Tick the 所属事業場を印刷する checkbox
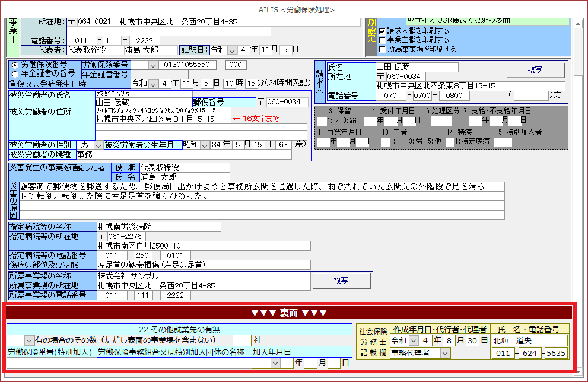The width and height of the screenshot is (588, 382). [x=383, y=49]
